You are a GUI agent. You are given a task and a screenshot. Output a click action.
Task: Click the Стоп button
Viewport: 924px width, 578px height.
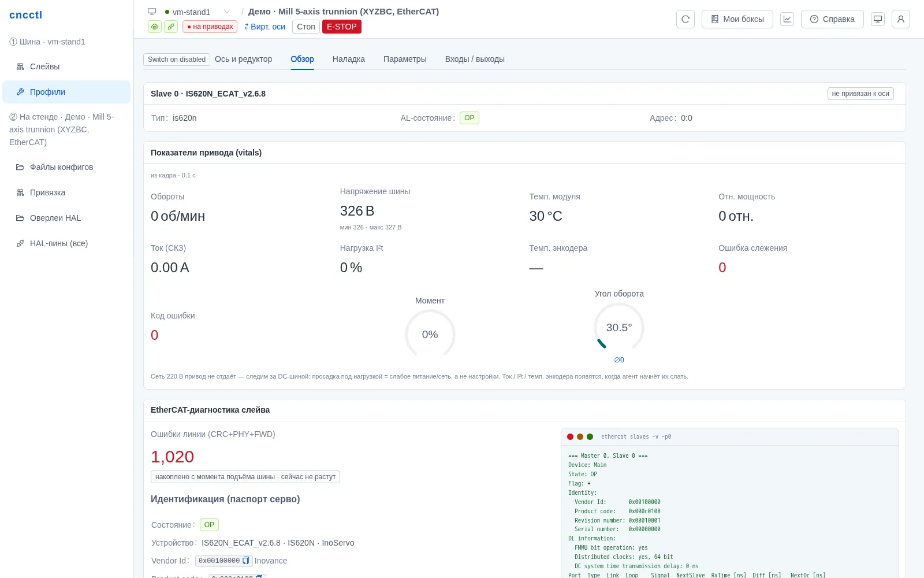click(306, 27)
